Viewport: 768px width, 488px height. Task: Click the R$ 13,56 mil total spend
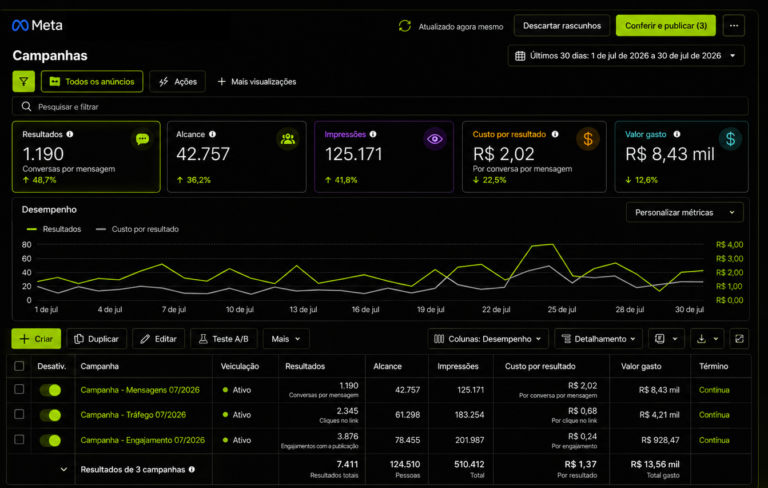[655, 464]
